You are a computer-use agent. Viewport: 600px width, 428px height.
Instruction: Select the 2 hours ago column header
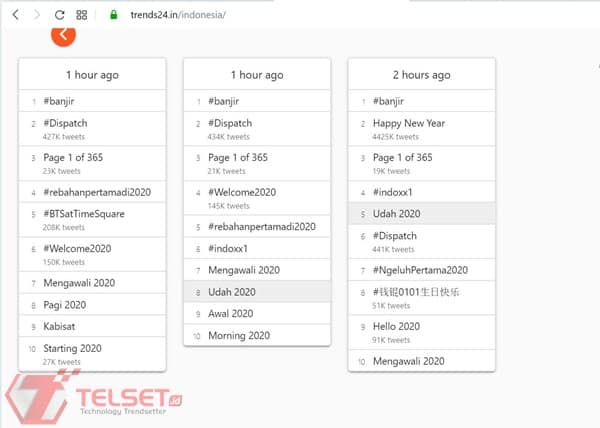(421, 75)
